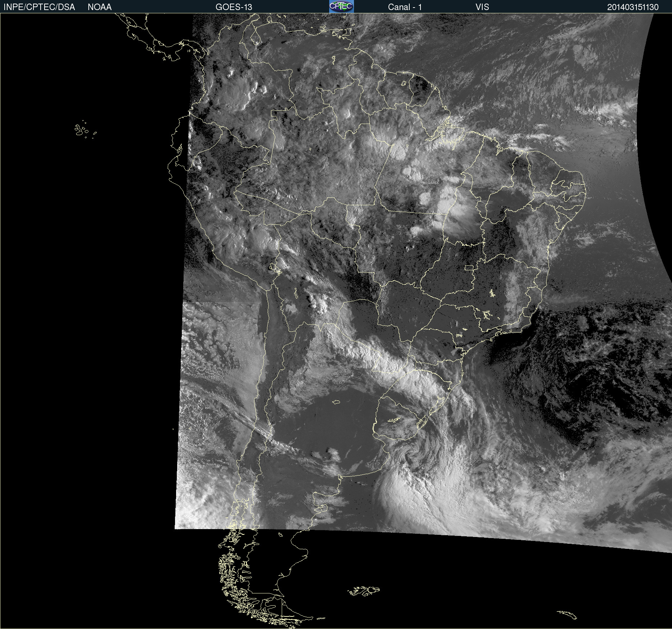Screen dimensions: 672x629
Task: Select the GOES-13 satellite label
Action: click(234, 7)
